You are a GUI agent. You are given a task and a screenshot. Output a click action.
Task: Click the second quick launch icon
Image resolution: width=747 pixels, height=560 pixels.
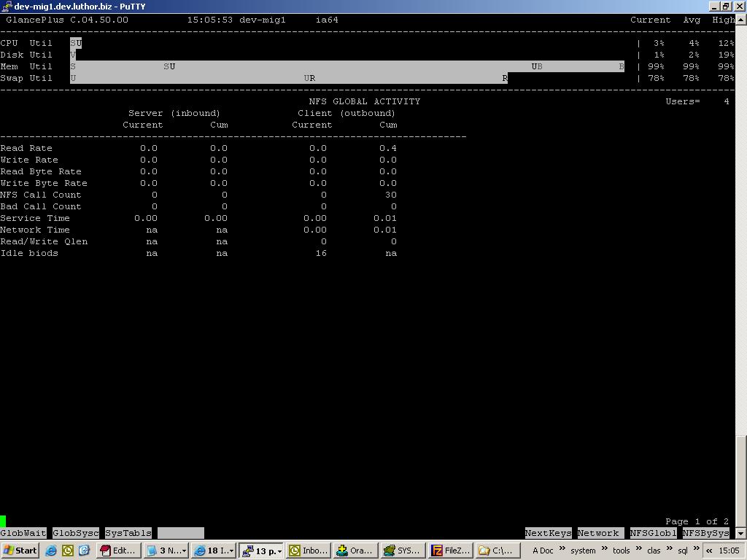tap(68, 551)
